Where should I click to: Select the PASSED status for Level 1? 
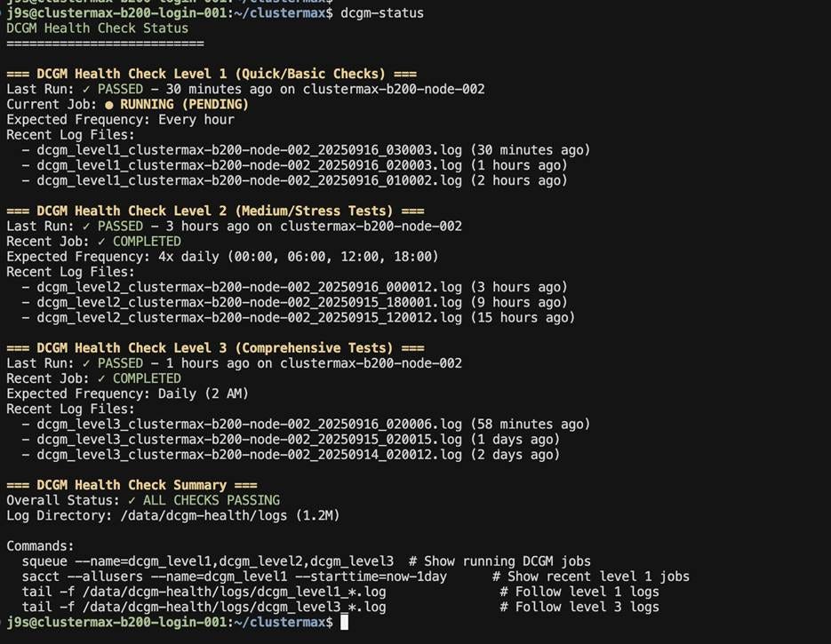(116, 89)
